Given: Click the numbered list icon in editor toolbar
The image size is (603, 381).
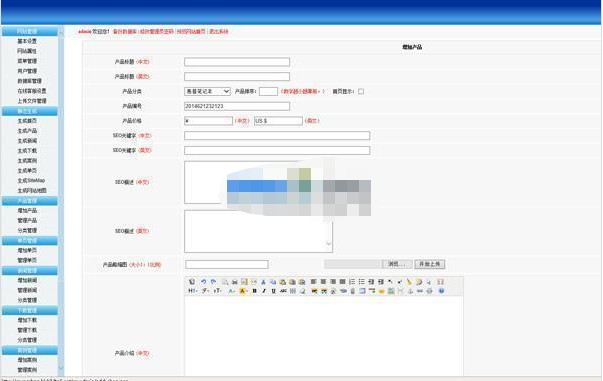Looking at the screenshot, I should [352, 282].
